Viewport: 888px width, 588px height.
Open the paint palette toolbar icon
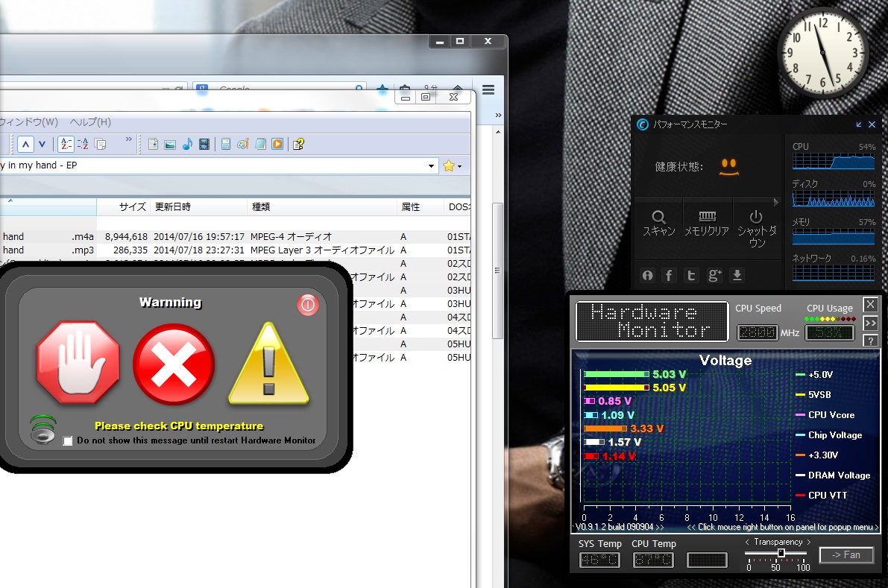tap(243, 145)
